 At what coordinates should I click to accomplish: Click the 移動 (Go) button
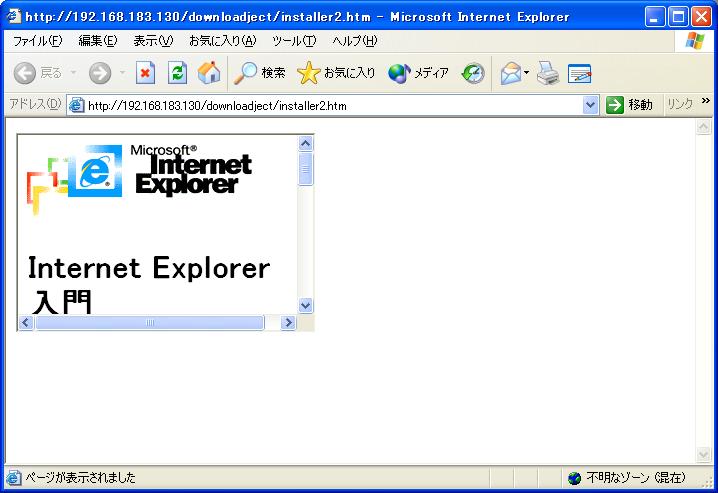pos(629,105)
